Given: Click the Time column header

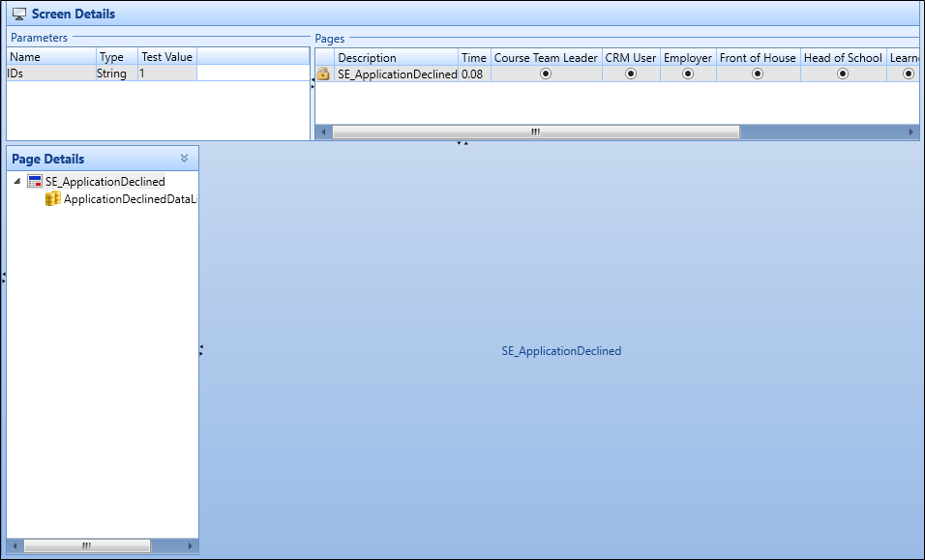Looking at the screenshot, I should (x=474, y=58).
